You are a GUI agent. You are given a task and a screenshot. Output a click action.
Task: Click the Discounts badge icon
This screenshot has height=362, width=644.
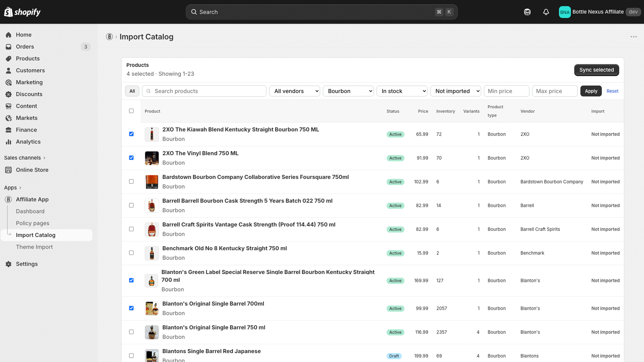(x=8, y=94)
